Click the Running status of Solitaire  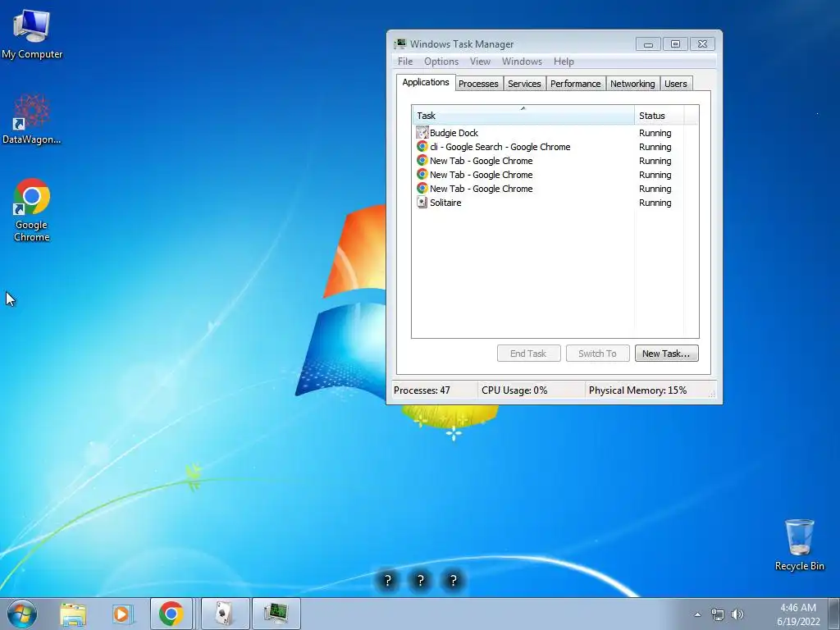pos(655,203)
